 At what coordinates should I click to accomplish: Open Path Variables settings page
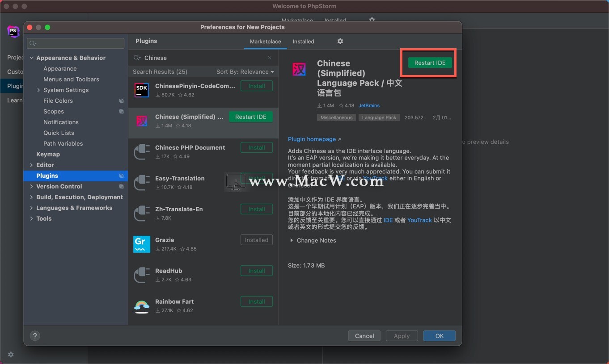click(x=63, y=144)
